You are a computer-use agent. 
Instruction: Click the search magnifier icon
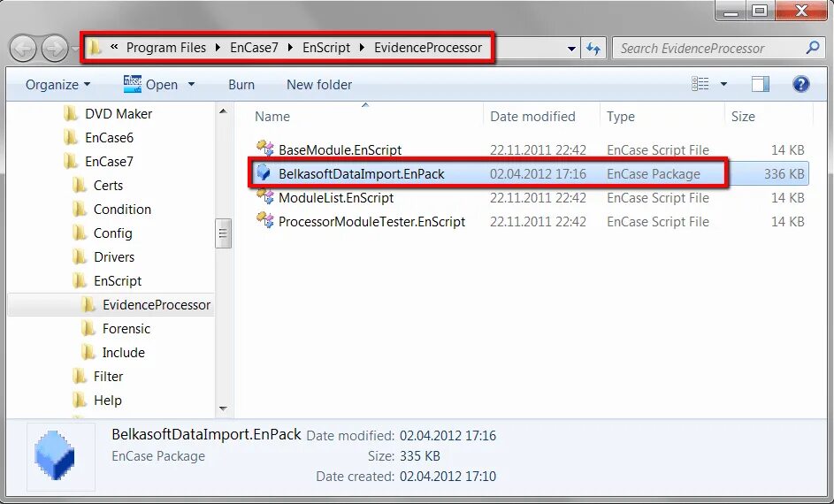(x=812, y=48)
